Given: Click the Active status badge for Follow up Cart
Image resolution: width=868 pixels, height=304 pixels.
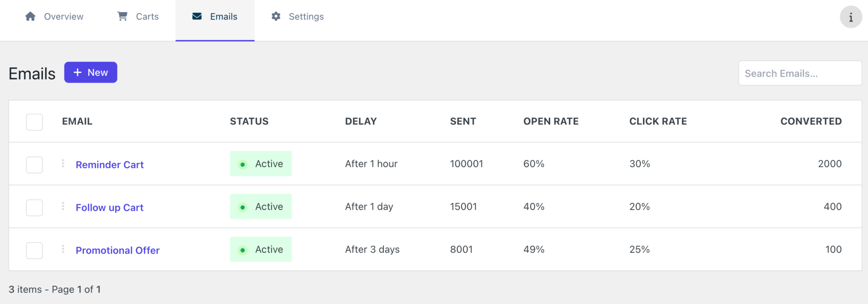Looking at the screenshot, I should [x=261, y=206].
